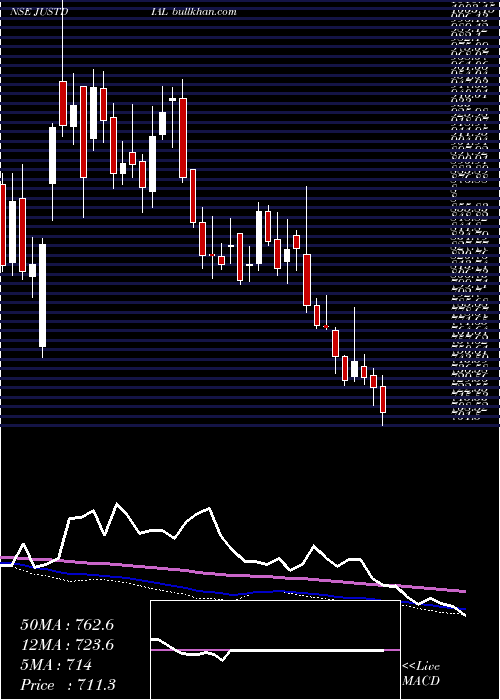Click the 12MA : 723.6 value text

(x=67, y=645)
